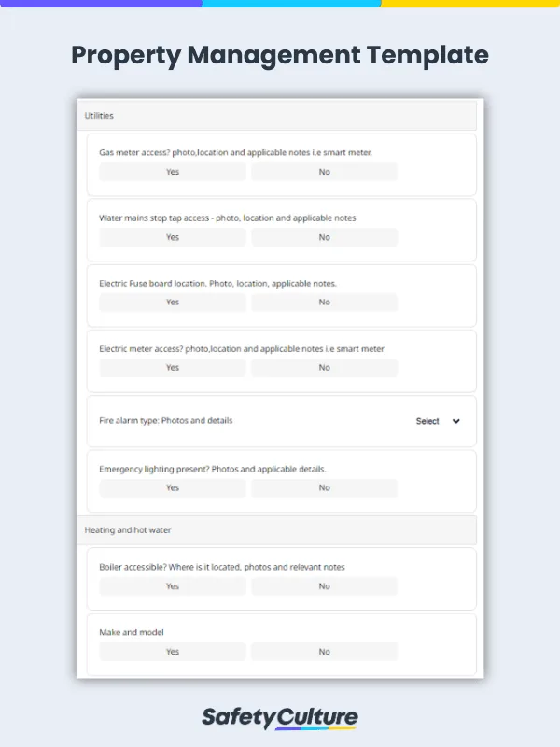This screenshot has width=560, height=747.
Task: Mark No for Electric Fuse board location
Action: coord(324,303)
